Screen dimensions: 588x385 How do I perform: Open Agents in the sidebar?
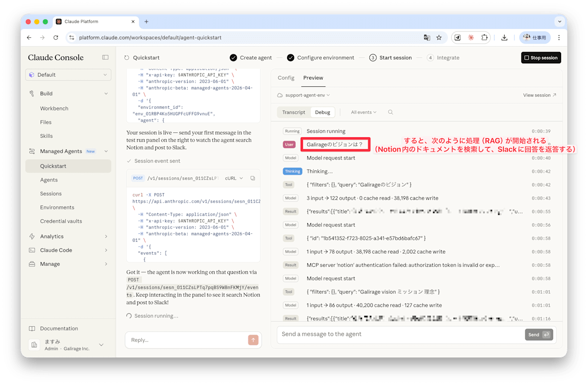49,180
